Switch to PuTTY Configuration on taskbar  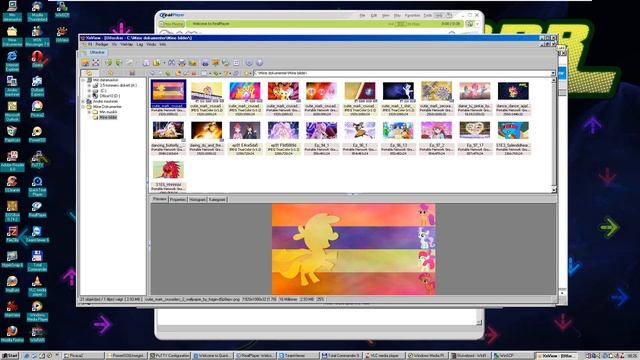[x=169, y=356]
